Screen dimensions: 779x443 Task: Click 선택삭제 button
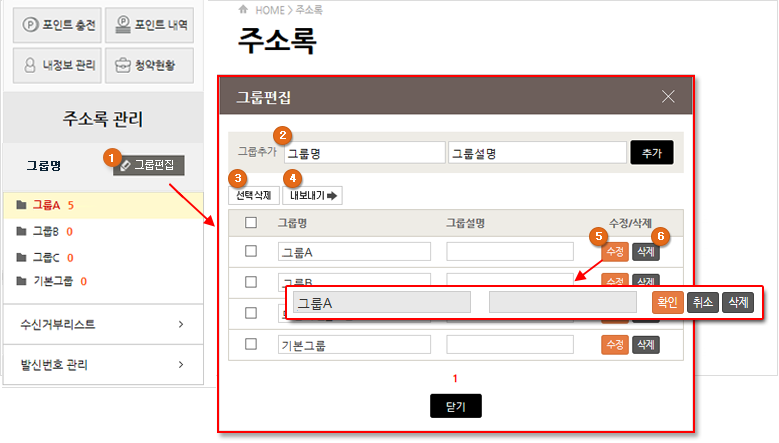(251, 196)
